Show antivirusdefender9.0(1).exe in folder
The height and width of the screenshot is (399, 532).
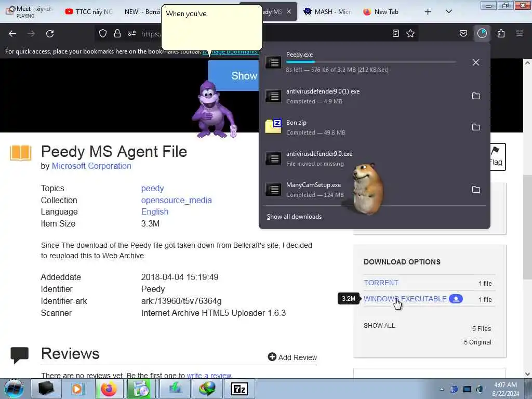coord(476,96)
